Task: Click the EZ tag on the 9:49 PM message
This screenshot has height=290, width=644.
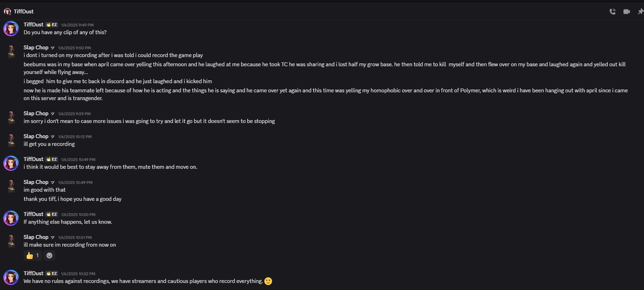Action: coord(52,25)
